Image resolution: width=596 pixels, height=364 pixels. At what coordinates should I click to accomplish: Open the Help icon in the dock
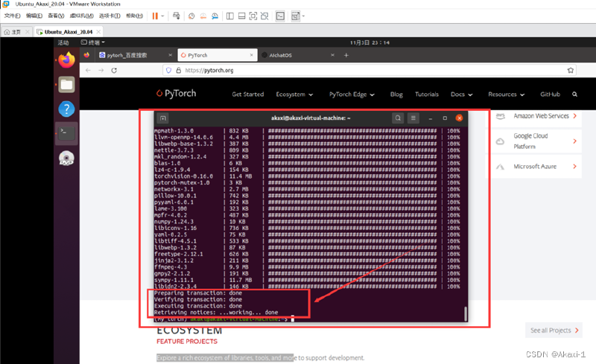66,109
